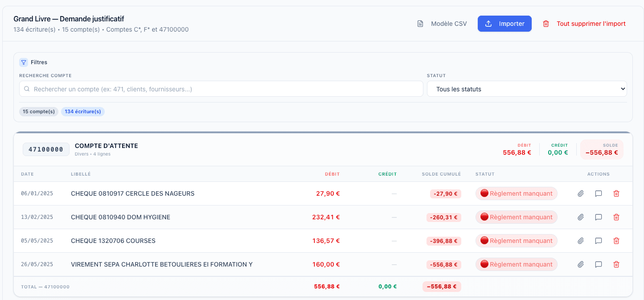
Task: Click the Filtres funnel icon
Action: click(24, 62)
